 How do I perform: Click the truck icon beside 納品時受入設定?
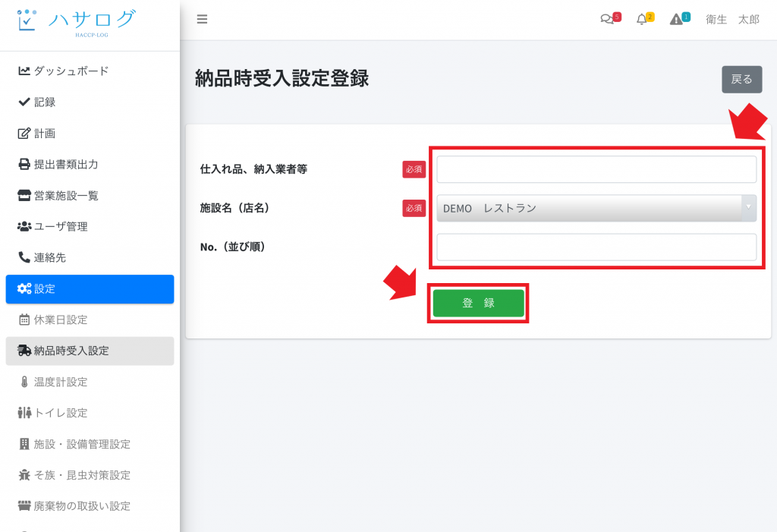pos(24,351)
